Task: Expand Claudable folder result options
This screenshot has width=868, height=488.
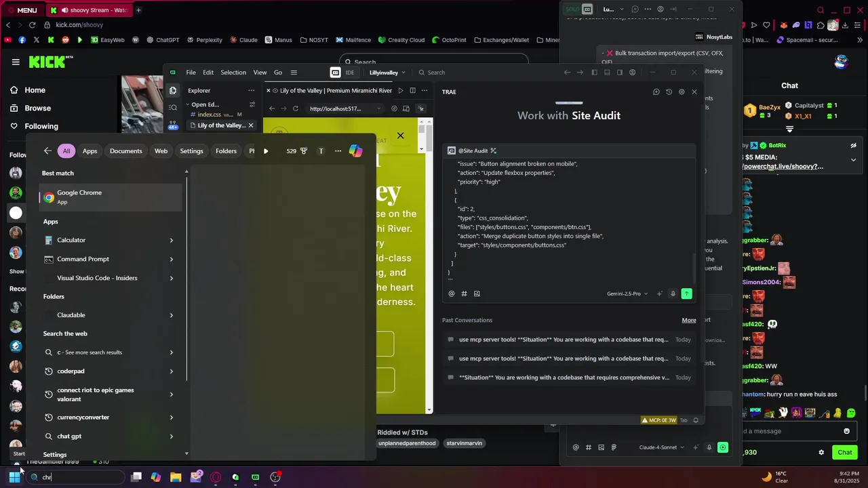Action: coord(171,315)
